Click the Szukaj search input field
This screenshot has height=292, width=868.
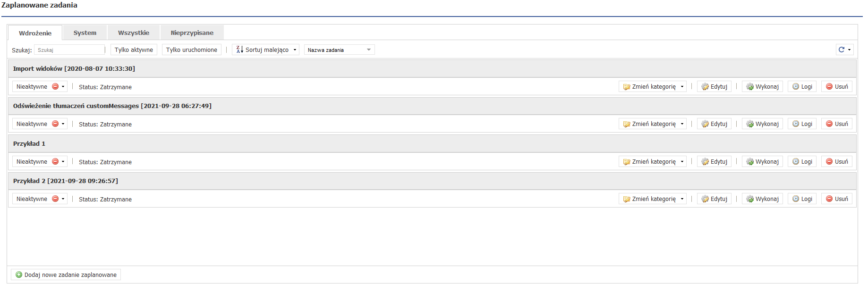point(69,50)
